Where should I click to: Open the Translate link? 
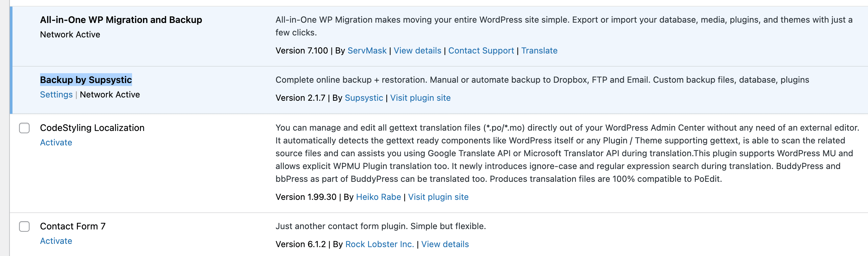tap(539, 51)
